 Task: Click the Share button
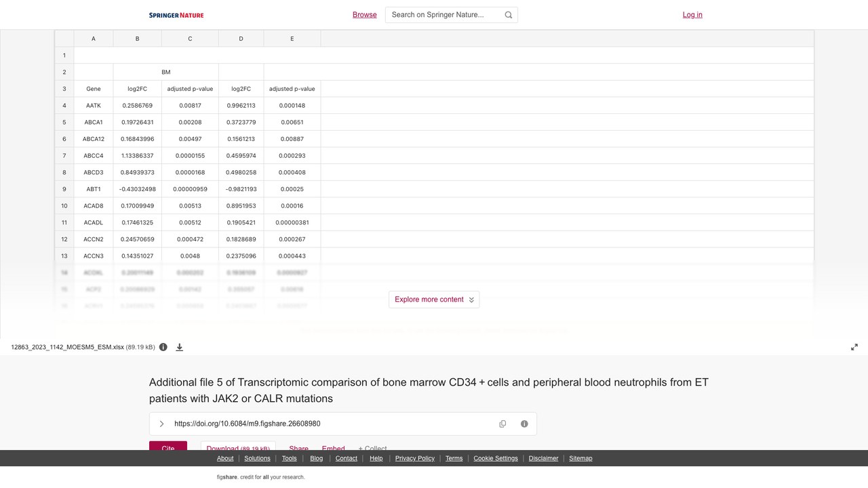(x=298, y=447)
